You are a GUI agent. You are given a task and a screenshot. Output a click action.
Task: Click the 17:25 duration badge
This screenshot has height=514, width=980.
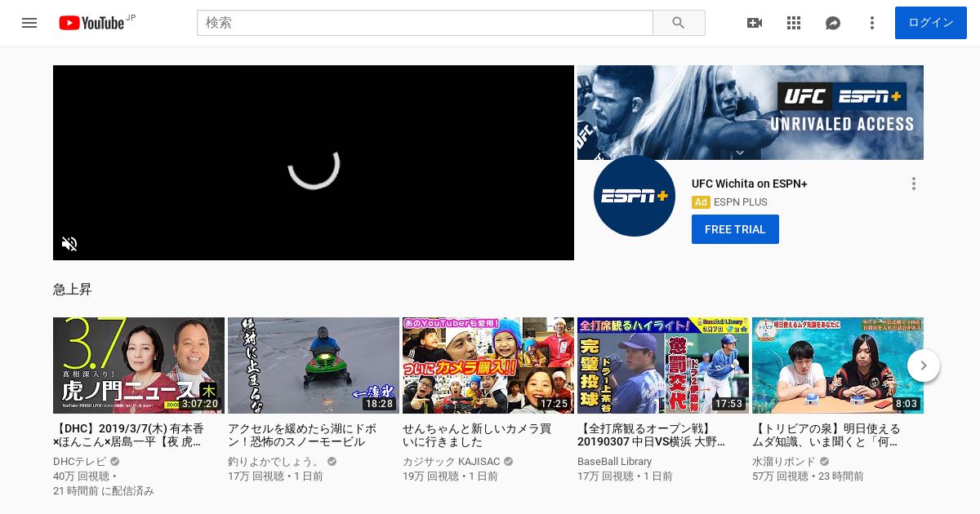(x=554, y=404)
